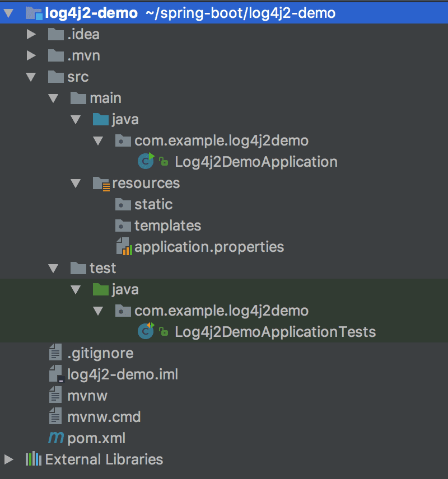Click the blue java source folder icon
The image size is (448, 479).
point(101,119)
